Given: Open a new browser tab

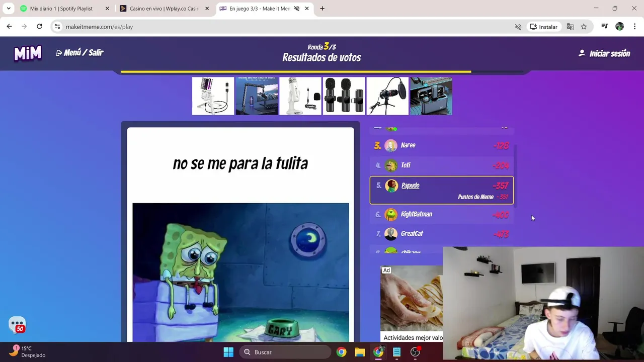Looking at the screenshot, I should pos(322,9).
